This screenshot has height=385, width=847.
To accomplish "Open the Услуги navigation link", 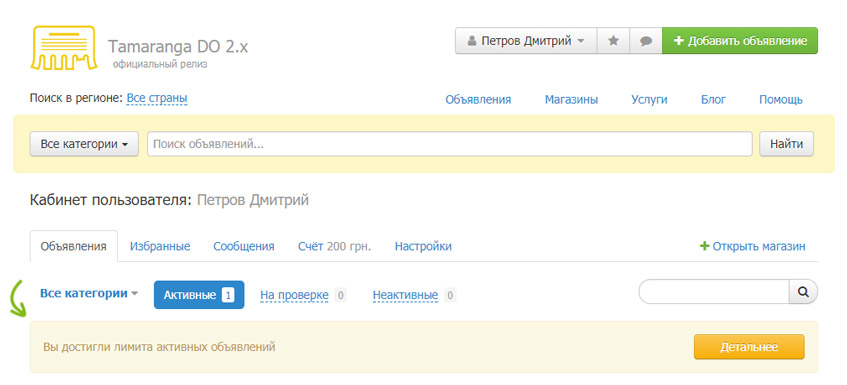I will (x=649, y=100).
